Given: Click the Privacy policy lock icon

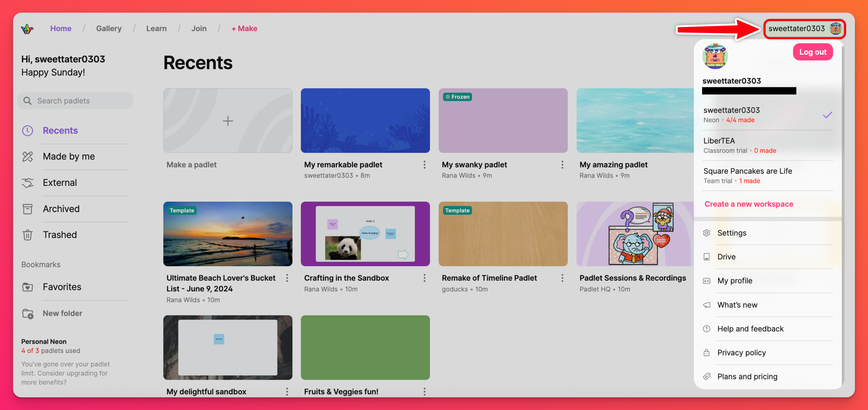Looking at the screenshot, I should click(707, 353).
